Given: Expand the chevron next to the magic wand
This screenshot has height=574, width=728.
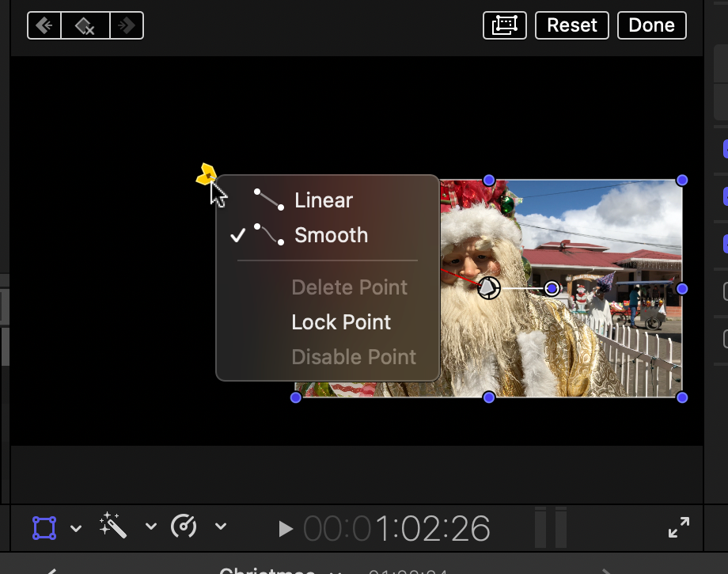Looking at the screenshot, I should click(x=150, y=526).
